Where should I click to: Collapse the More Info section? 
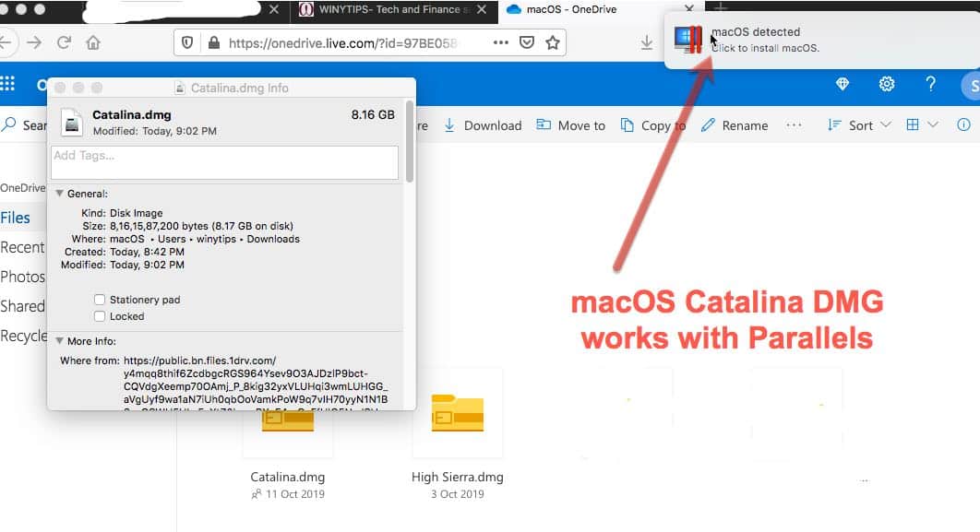click(x=59, y=341)
